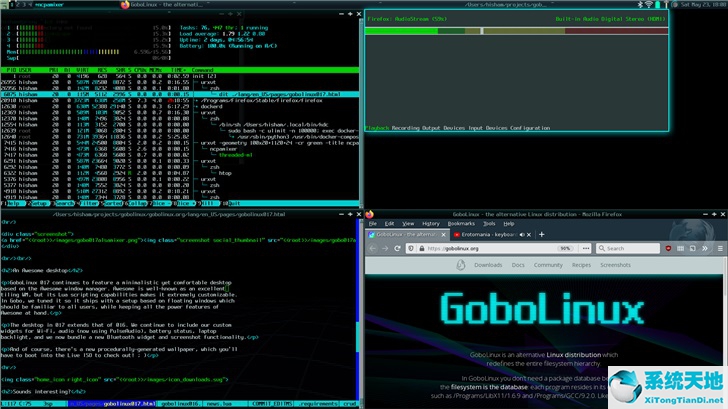Click F3 Search in htop footer

point(63,203)
